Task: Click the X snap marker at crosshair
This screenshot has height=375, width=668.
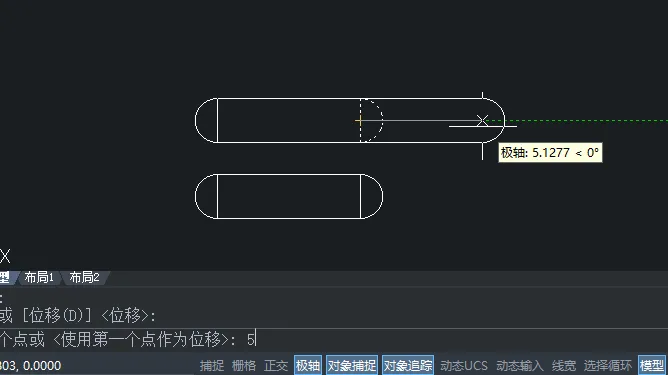Action: (x=482, y=121)
